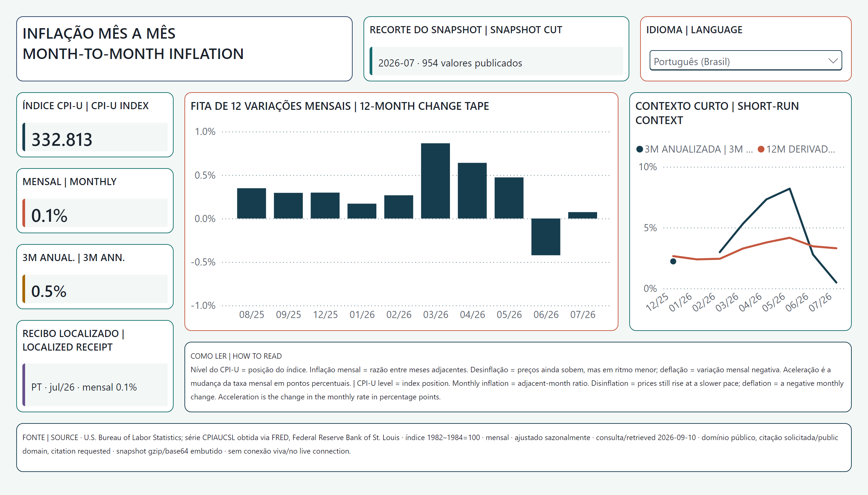Select the 3M Anual. 0.5% card
The image size is (868, 495).
pyautogui.click(x=95, y=276)
